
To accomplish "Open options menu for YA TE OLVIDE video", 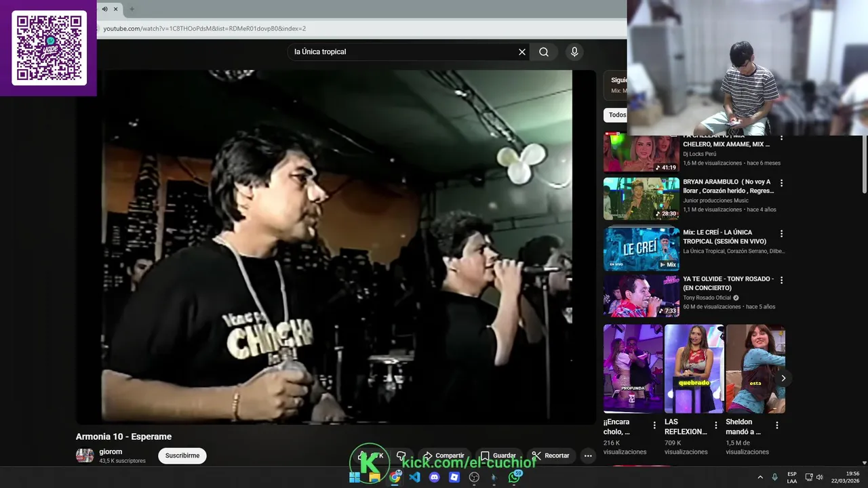I will click(x=781, y=280).
